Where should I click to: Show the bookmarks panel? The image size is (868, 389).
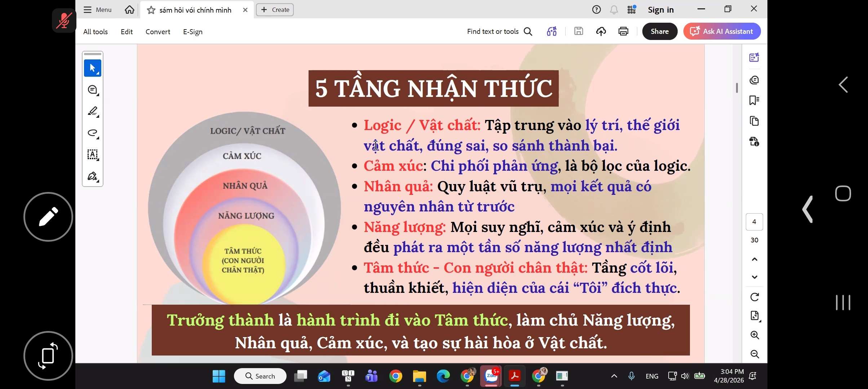click(754, 100)
